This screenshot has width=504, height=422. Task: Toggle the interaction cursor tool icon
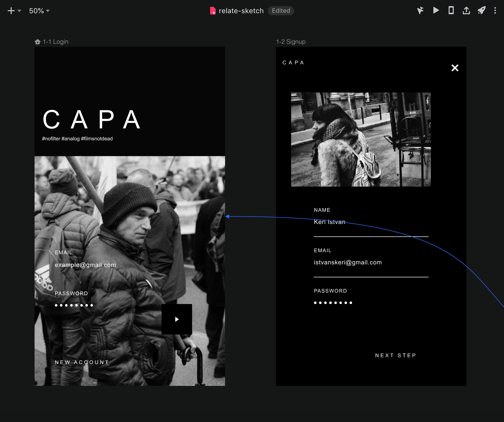[x=420, y=10]
